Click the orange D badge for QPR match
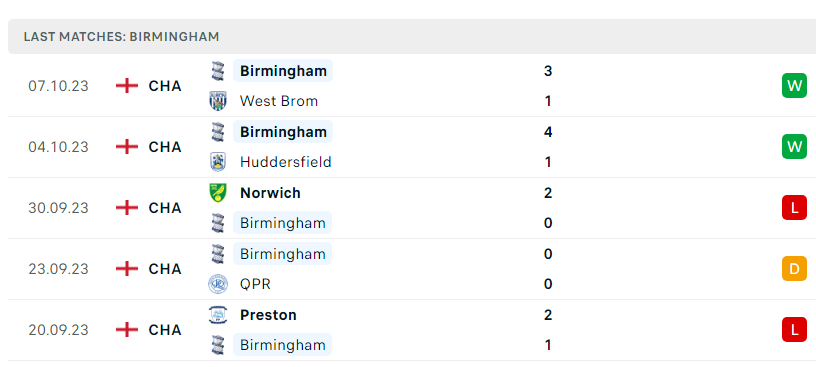This screenshot has width=816, height=367. tap(794, 269)
